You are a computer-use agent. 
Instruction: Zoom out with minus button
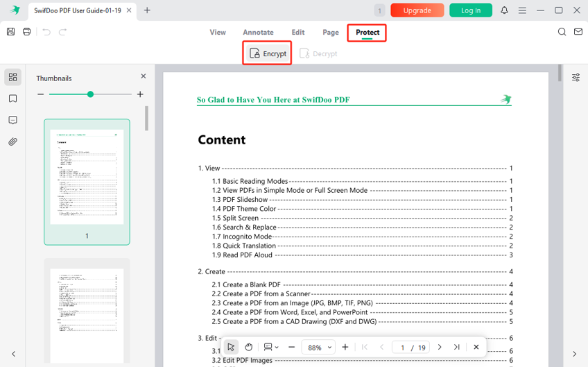pyautogui.click(x=291, y=347)
